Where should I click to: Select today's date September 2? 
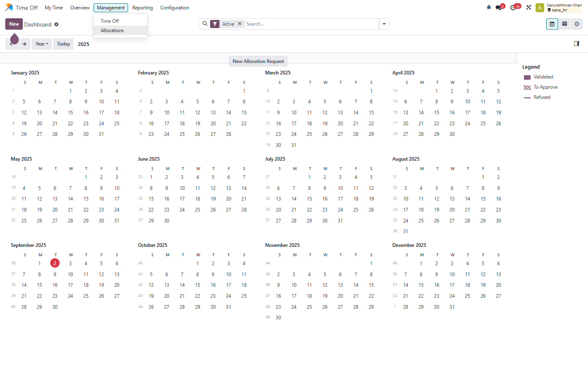pyautogui.click(x=55, y=263)
